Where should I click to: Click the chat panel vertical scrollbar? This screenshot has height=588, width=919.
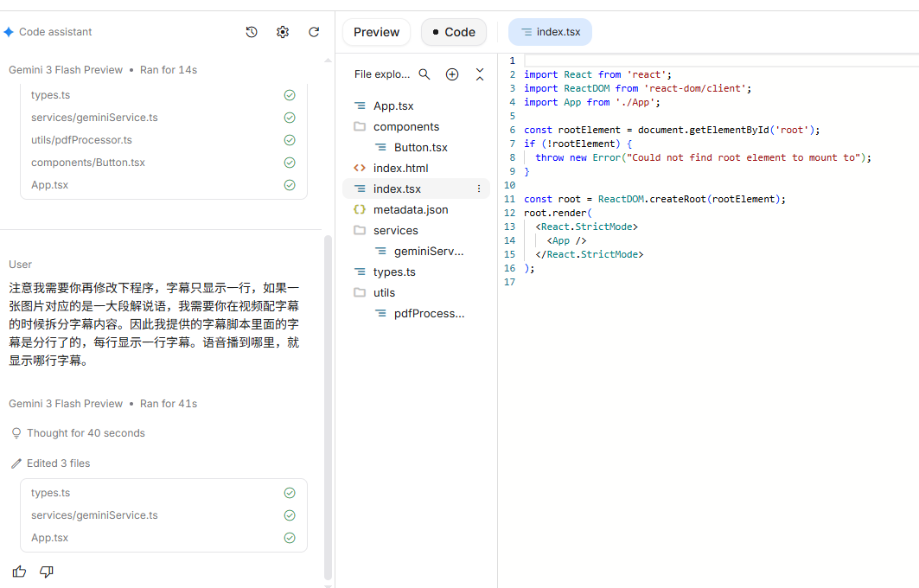tap(328, 406)
